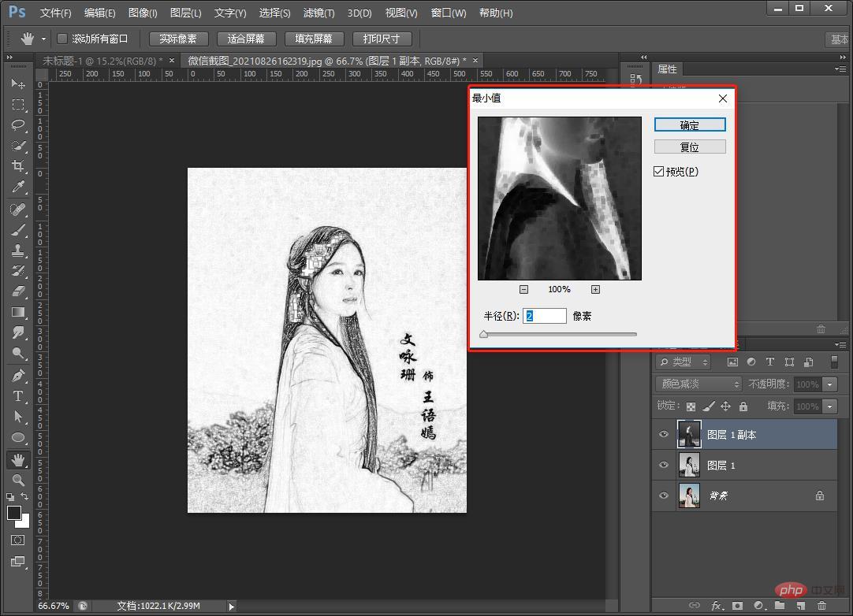Zoom out the Minimum filter preview with minus button
The width and height of the screenshot is (853, 616).
coord(524,289)
